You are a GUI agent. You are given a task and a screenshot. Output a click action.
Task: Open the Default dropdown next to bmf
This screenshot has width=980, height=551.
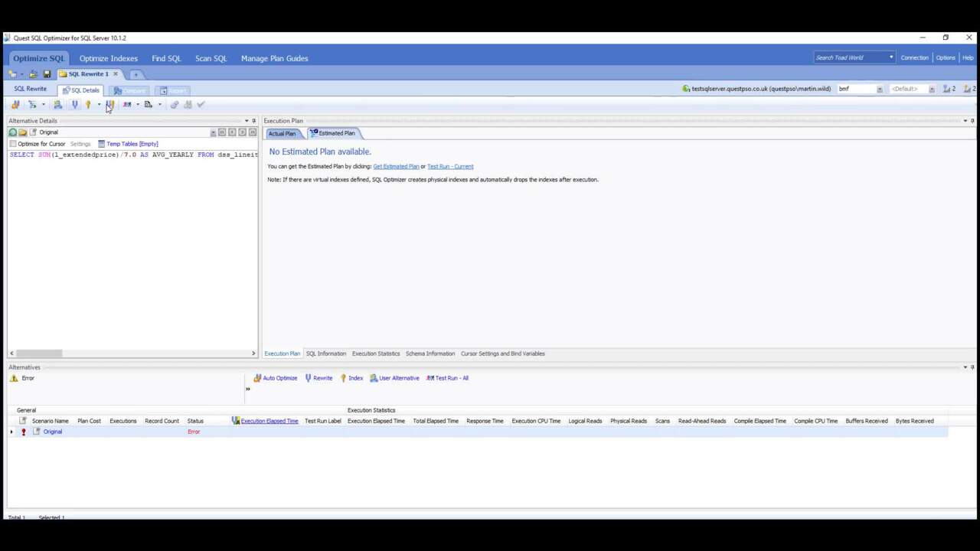point(931,89)
